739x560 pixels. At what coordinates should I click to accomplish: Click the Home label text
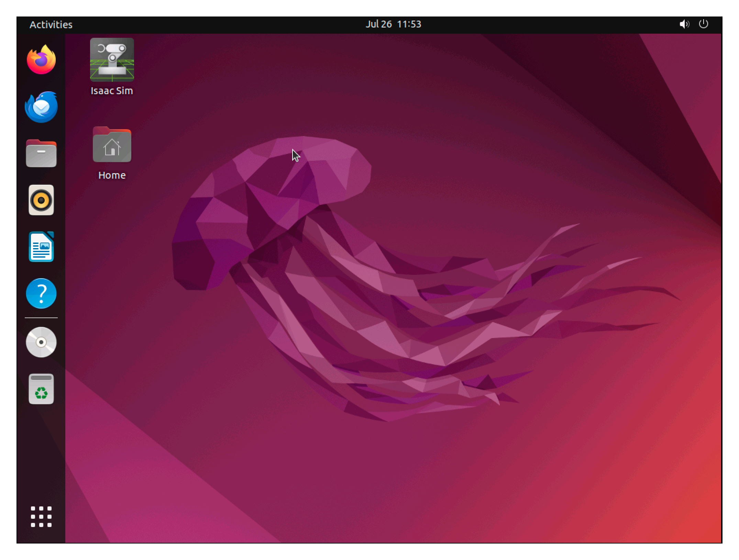pos(112,175)
